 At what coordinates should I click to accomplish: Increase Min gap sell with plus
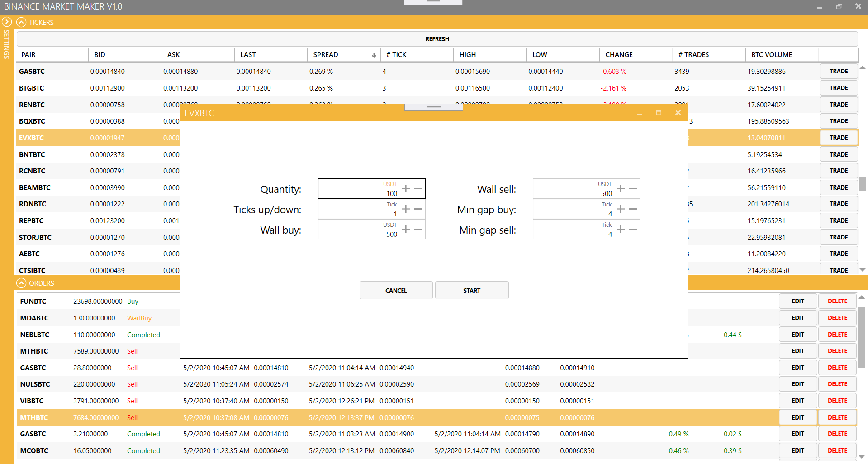point(621,229)
